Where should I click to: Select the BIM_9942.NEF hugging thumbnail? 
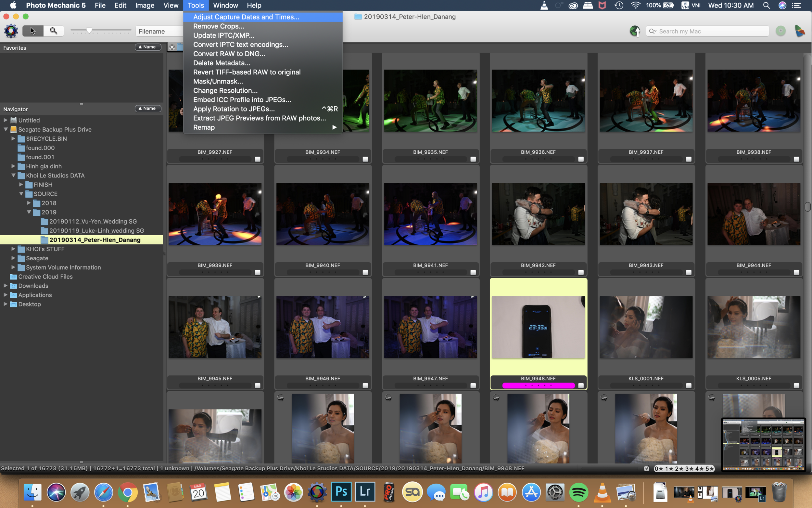(539, 214)
